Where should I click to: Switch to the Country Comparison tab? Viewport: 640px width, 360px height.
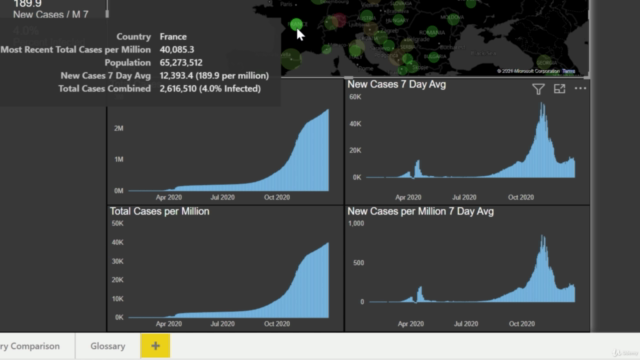point(30,346)
